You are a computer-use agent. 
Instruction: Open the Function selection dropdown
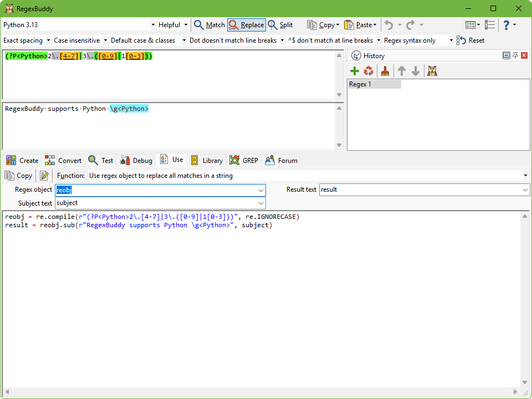525,176
